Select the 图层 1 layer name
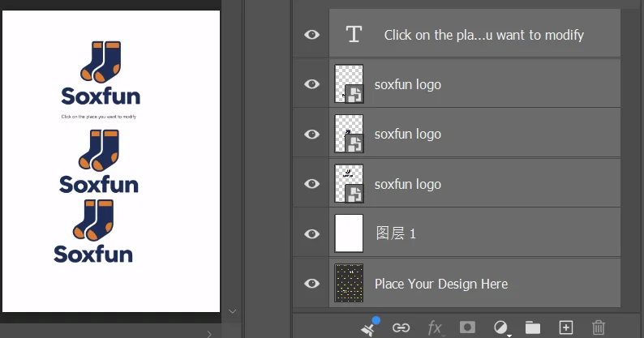 [x=396, y=233]
